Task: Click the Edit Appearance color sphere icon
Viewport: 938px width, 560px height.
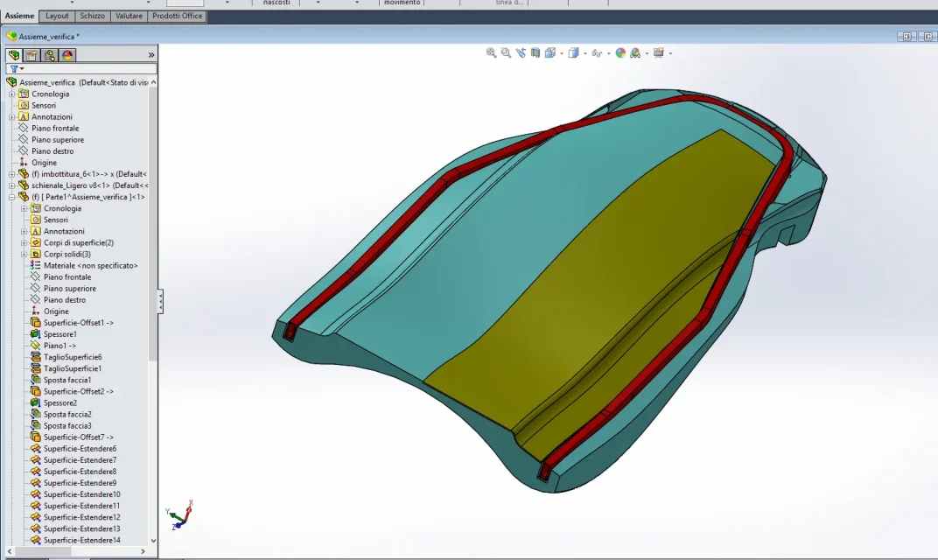Action: pyautogui.click(x=620, y=52)
